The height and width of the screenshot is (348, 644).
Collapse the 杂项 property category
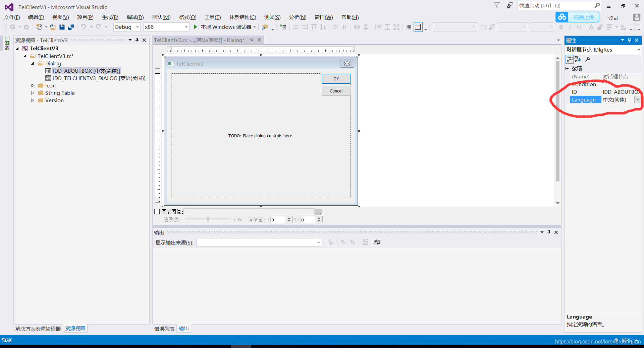pos(568,68)
